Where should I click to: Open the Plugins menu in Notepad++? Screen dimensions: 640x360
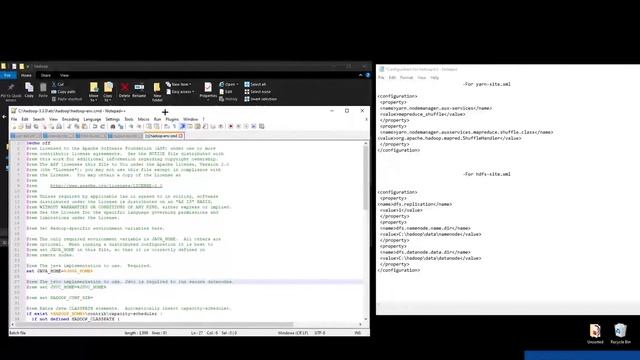pyautogui.click(x=172, y=119)
